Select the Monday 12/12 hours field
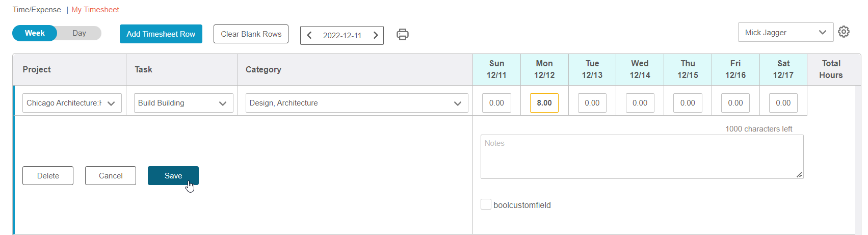 point(544,103)
